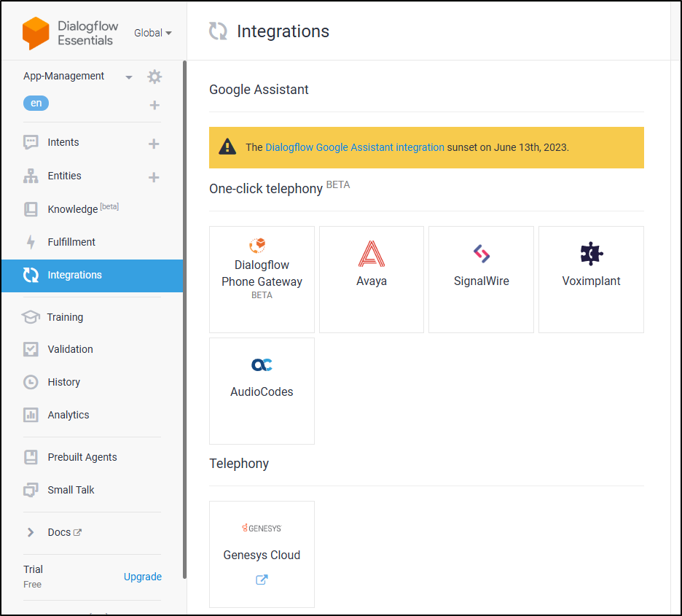Add a language using plus icon
Image resolution: width=682 pixels, height=616 pixels.
154,105
